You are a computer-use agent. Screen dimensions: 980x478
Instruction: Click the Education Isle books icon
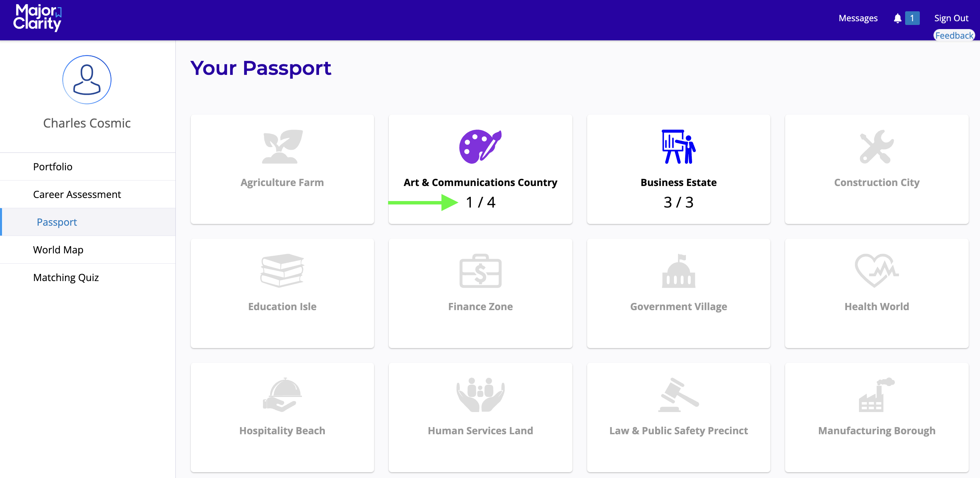click(282, 271)
